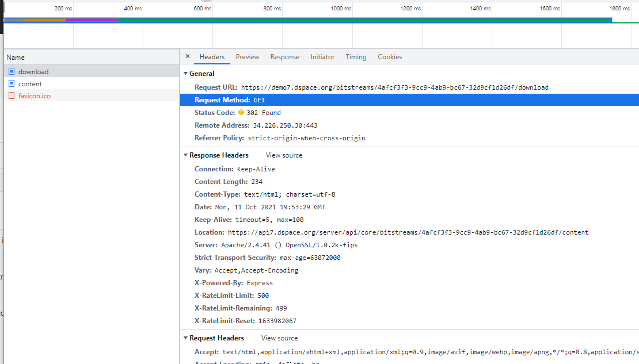Collapse the General section
This screenshot has width=639, height=364.
click(x=185, y=73)
